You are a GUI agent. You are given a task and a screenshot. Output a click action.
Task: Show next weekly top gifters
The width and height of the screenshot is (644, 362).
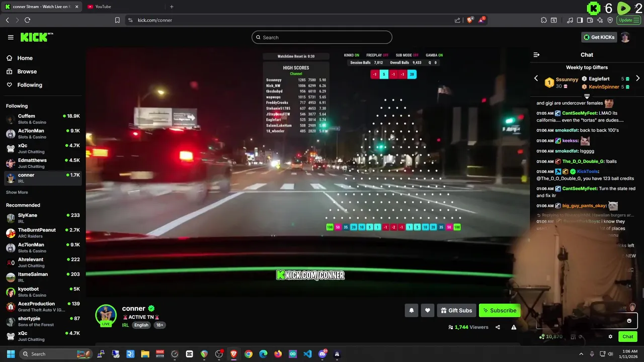click(637, 78)
